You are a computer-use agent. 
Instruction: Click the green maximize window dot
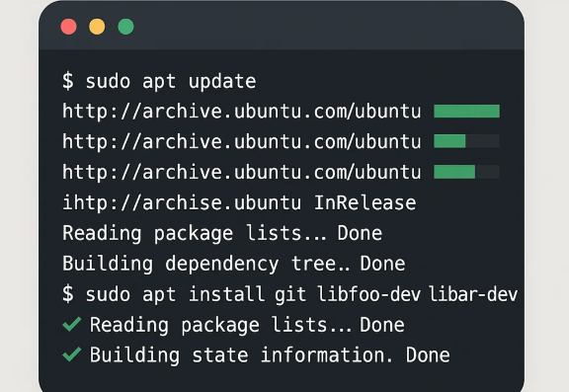click(x=125, y=27)
